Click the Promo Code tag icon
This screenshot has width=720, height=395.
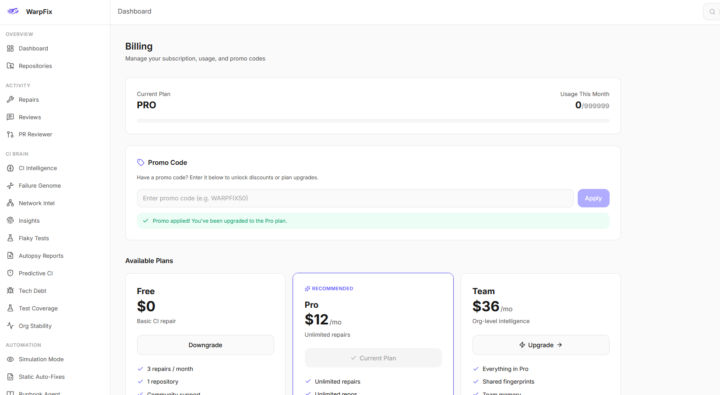(141, 162)
